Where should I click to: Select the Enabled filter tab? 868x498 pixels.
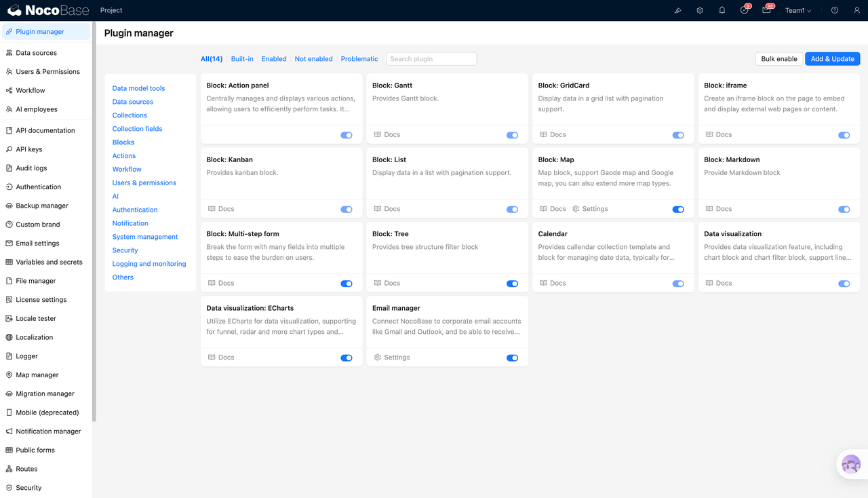(x=274, y=59)
